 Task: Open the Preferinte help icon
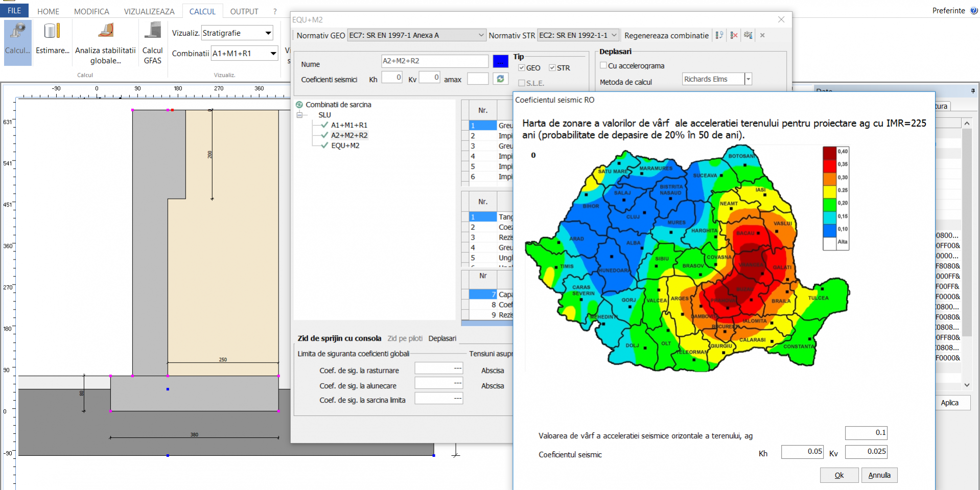click(x=973, y=10)
